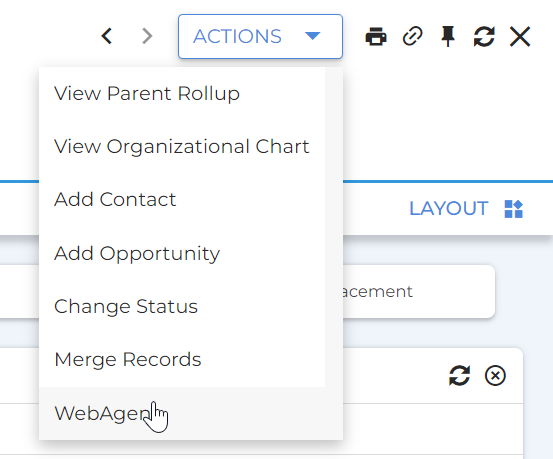Refresh the panel using its reload icon

(460, 375)
